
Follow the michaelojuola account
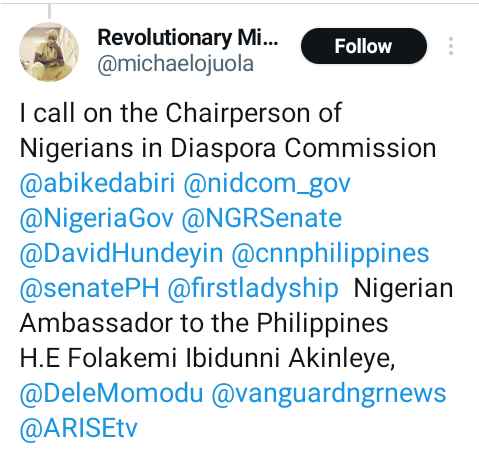(364, 46)
